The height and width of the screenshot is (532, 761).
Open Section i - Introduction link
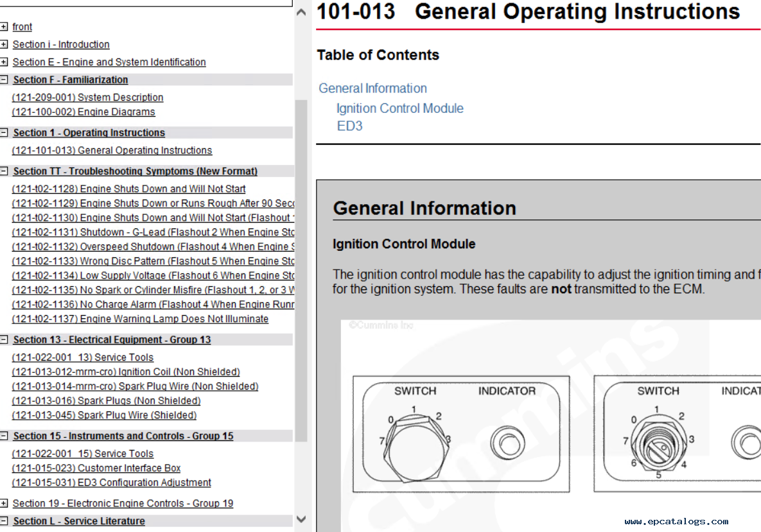click(61, 45)
